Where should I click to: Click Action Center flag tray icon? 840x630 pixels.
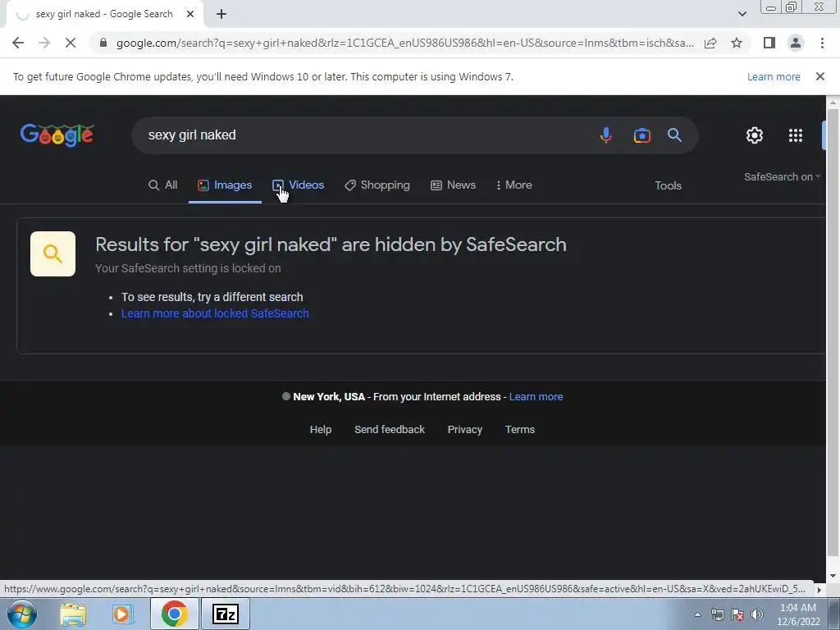click(737, 614)
